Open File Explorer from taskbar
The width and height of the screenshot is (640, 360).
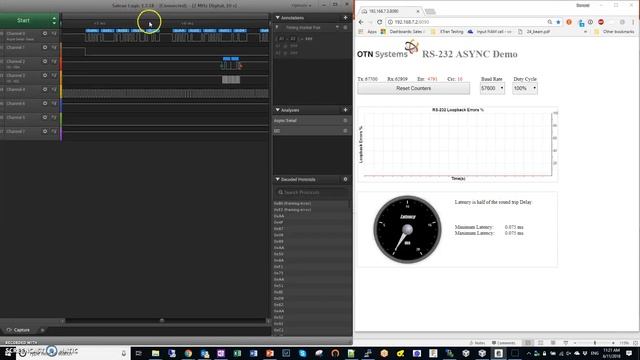pyautogui.click(x=156, y=353)
